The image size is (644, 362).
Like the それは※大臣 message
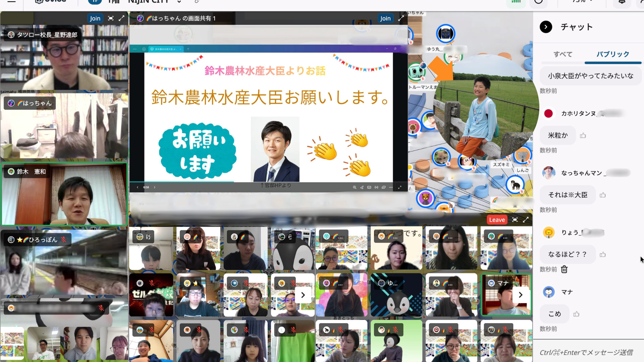tap(603, 195)
